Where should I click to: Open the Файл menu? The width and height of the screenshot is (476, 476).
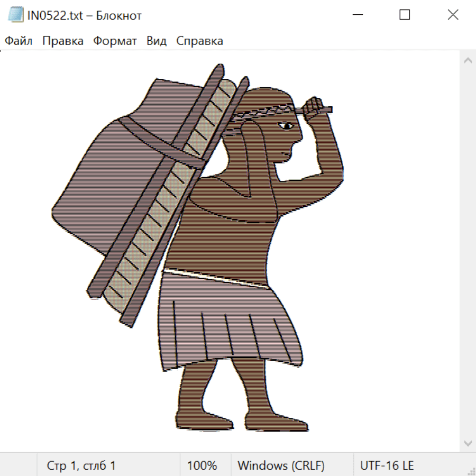[x=19, y=41]
